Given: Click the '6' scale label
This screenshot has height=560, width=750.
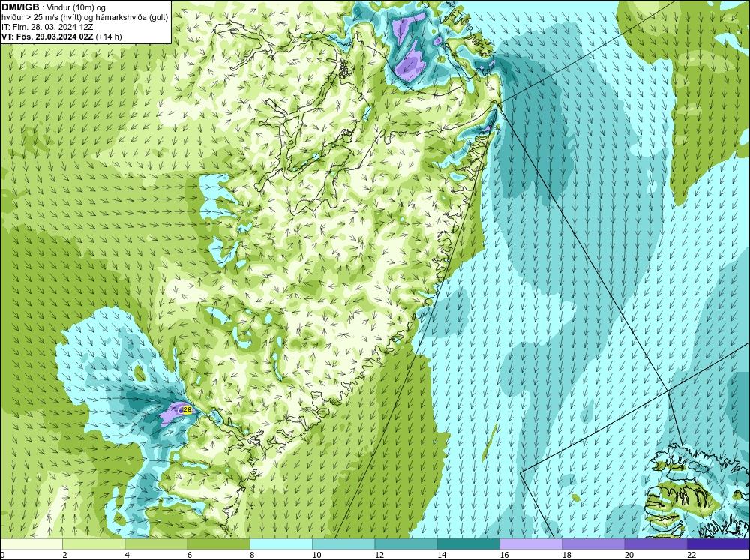Looking at the screenshot, I should 190,555.
